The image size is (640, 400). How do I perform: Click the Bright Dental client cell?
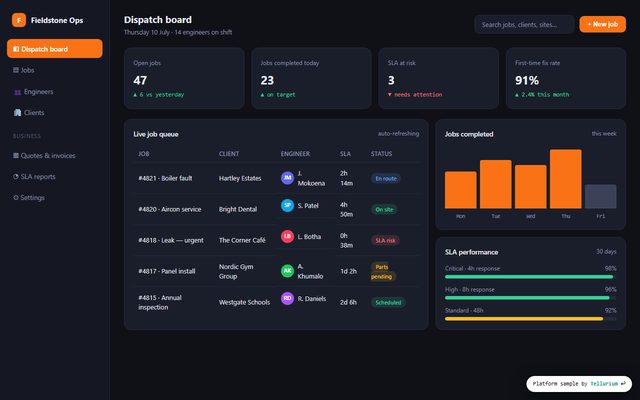pos(238,209)
